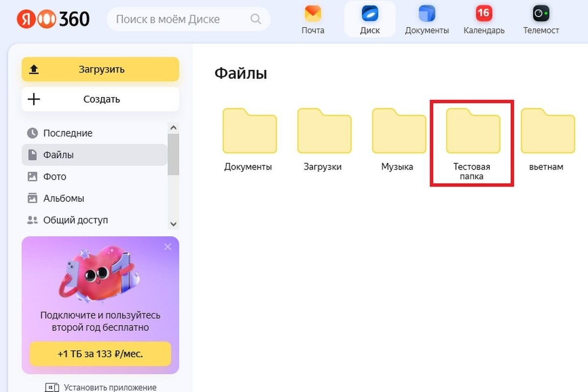Viewport: 588px width, 392px height.
Task: Open the Календарь service icon
Action: click(x=484, y=20)
